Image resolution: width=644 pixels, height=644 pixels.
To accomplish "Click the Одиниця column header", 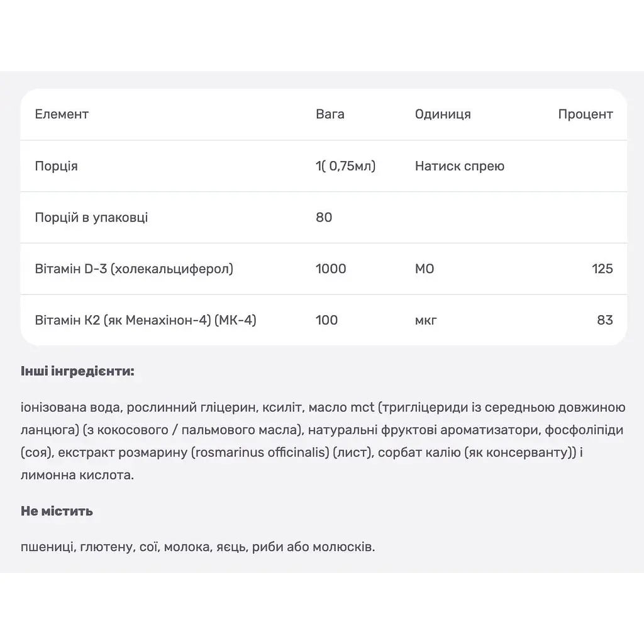I will click(x=443, y=114).
